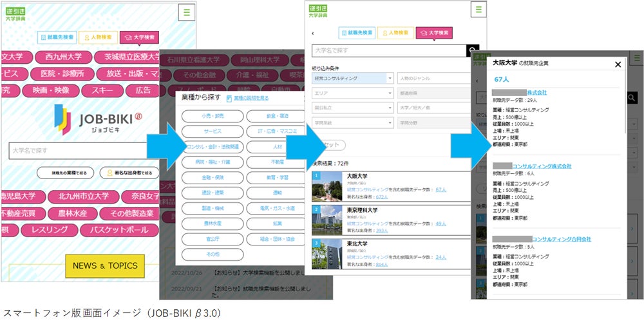Screen dimensions: 644x326
Task: Select 大学検索 tab on the home screen
Action: pyautogui.click(x=139, y=37)
